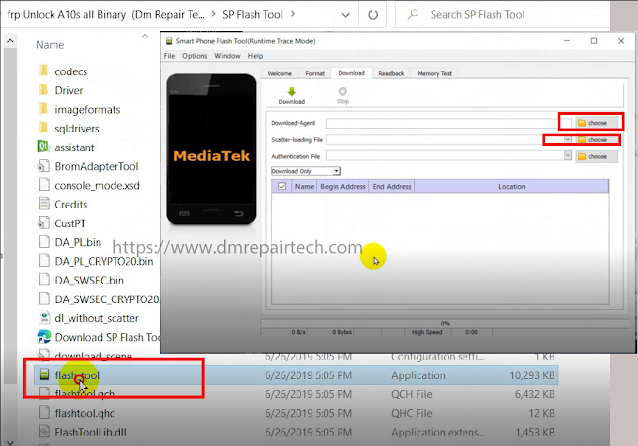Click the End Address column header
The height and width of the screenshot is (446, 638).
point(392,186)
